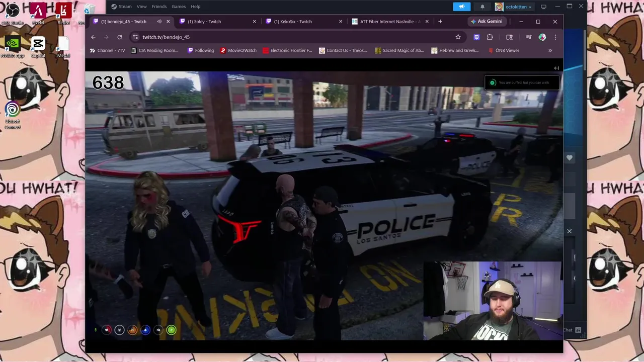Expand octokitten account dropdown in Steam
The height and width of the screenshot is (362, 644).
[x=513, y=7]
